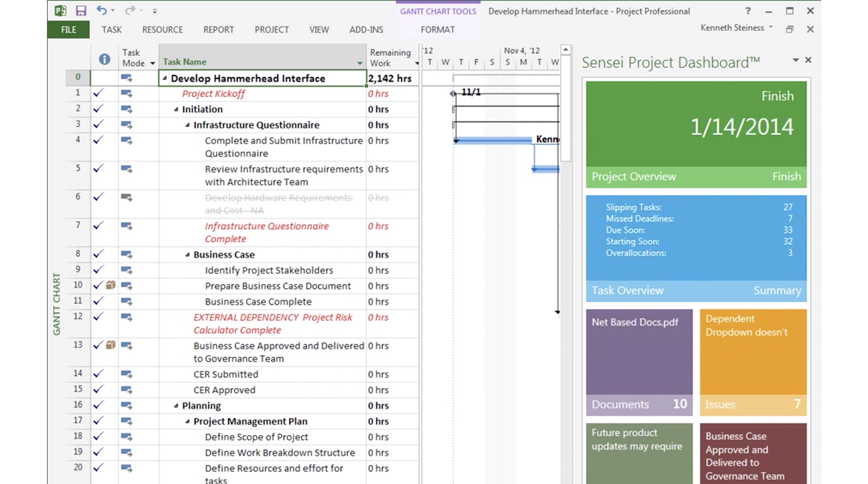
Task: Collapse the Project Management Plan summary task
Action: coord(187,421)
